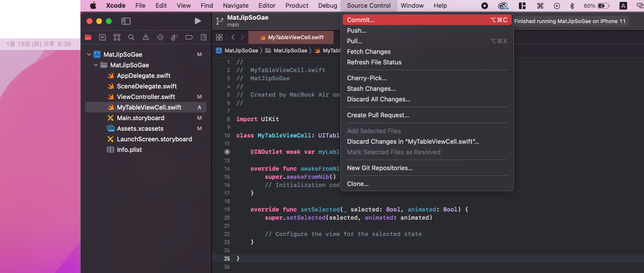The height and width of the screenshot is (273, 644).
Task: Click the IBOutlet connection circle in the gutter
Action: (x=227, y=151)
